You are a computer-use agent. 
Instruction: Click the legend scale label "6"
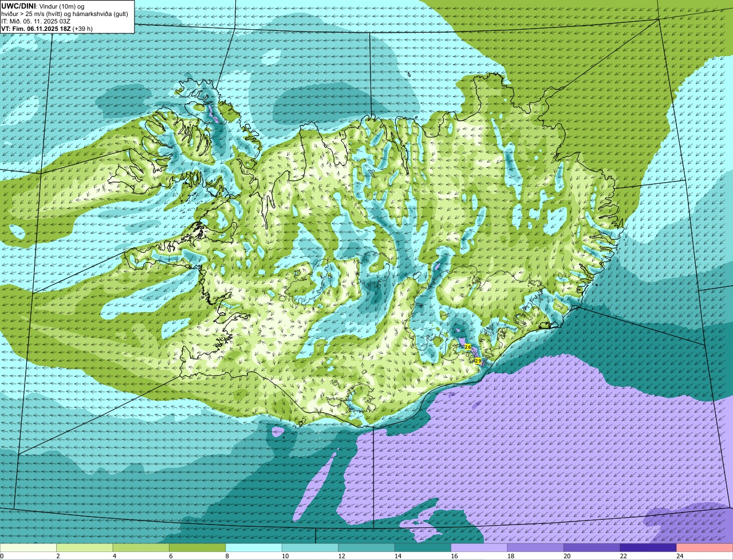click(171, 556)
